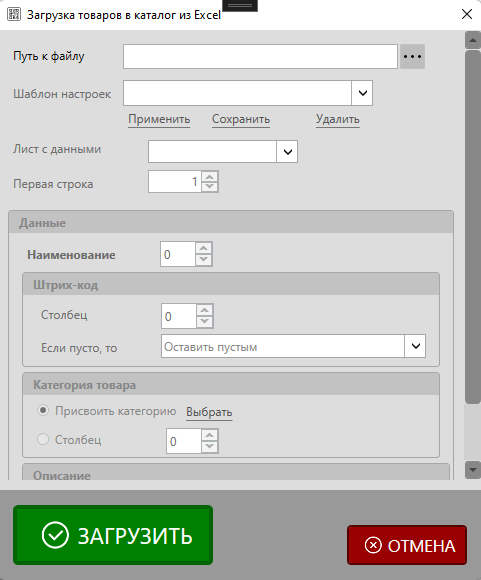Decrease the category column number
Viewport: 481px width, 580px height.
coord(210,447)
